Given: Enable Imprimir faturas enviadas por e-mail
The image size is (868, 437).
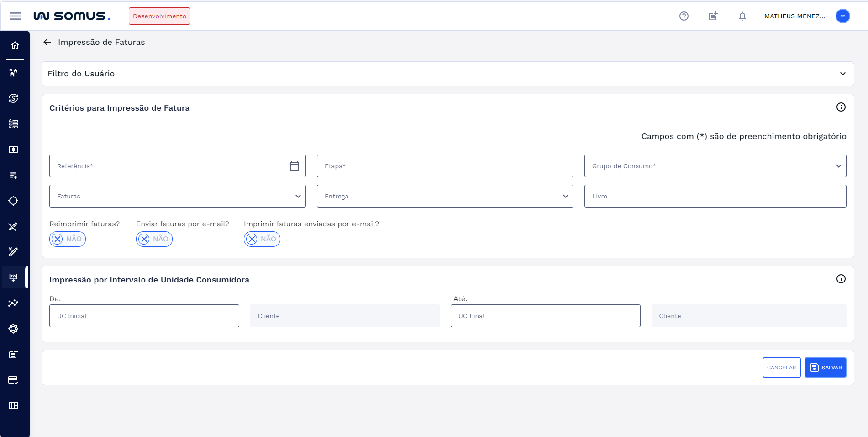Looking at the screenshot, I should (x=262, y=239).
